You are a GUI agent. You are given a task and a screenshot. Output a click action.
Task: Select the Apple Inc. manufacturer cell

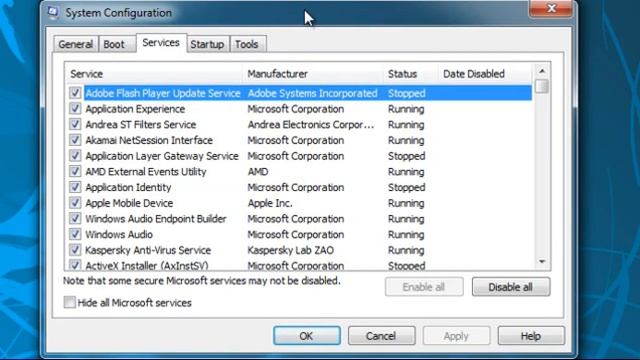(270, 203)
